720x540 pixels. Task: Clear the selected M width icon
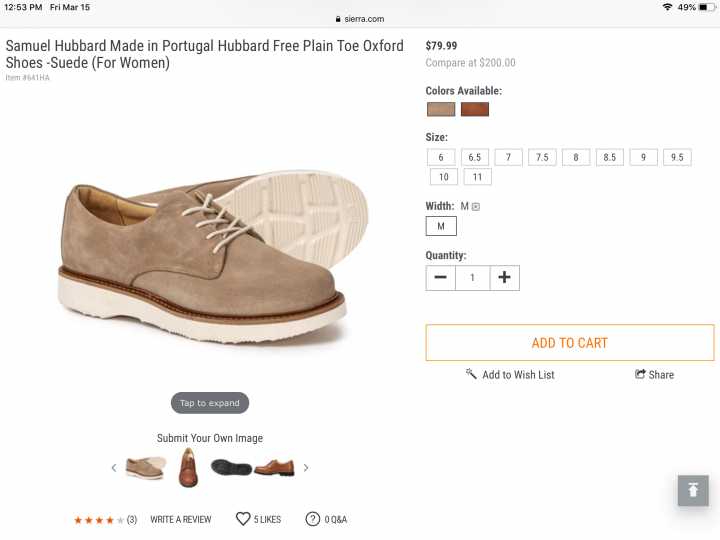click(x=476, y=207)
